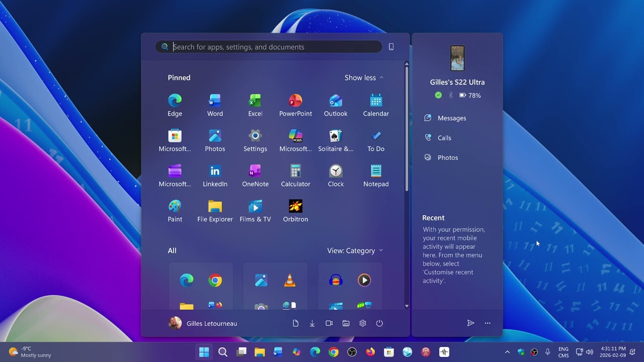This screenshot has width=644, height=362.
Task: Open OBS Studio from the taskbar
Action: pos(352,352)
